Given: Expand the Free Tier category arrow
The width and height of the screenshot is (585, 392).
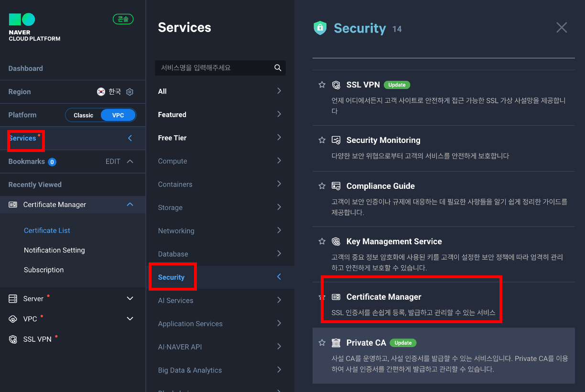Looking at the screenshot, I should click(279, 138).
